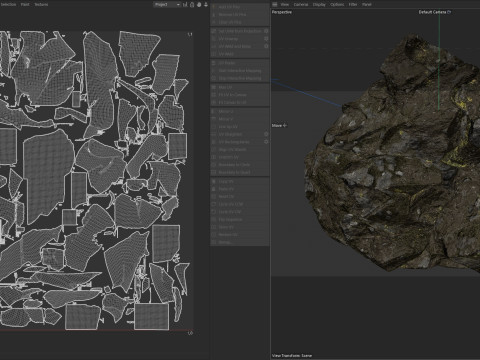480x360 pixels.
Task: Click the download arrow icon in UV toolbar
Action: point(206,4)
